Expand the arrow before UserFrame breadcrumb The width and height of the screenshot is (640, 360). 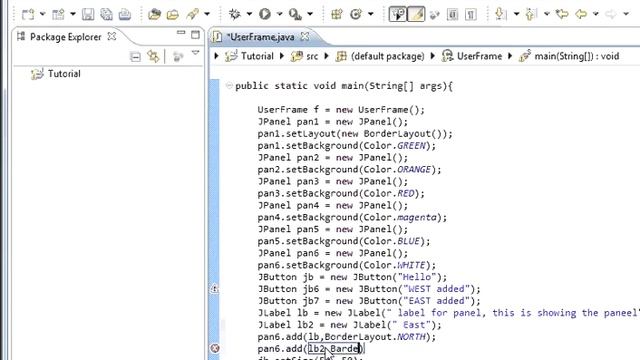click(433, 56)
